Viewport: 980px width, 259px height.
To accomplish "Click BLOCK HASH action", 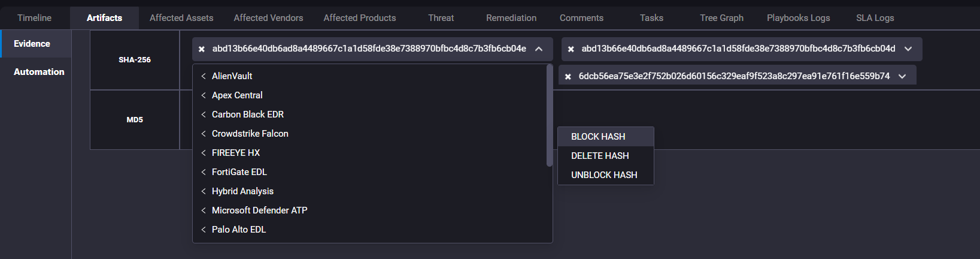I will 605,137.
